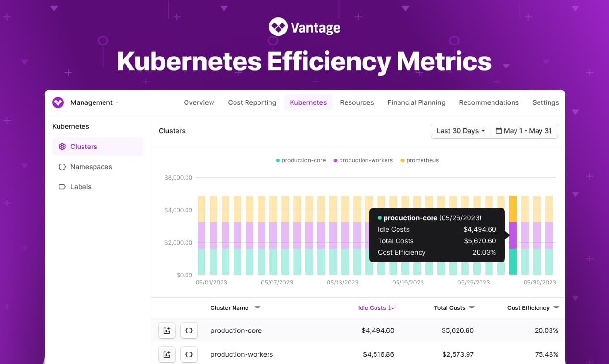The height and width of the screenshot is (364, 609).
Task: Click the purple production-workers legend dot
Action: click(334, 160)
